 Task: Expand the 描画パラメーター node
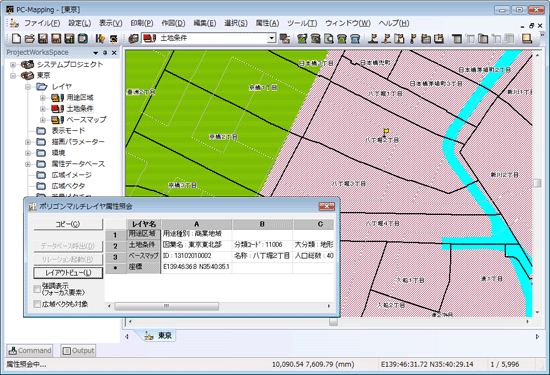tap(28, 142)
